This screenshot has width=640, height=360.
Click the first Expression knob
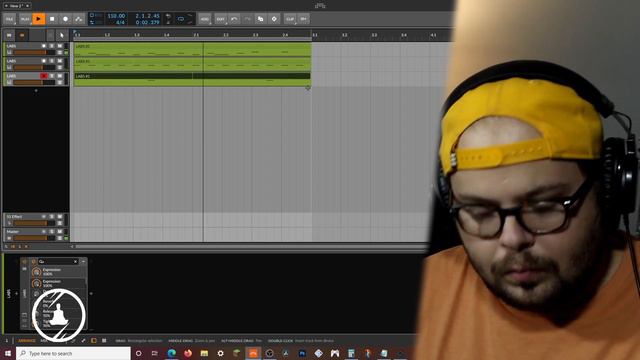36,272
